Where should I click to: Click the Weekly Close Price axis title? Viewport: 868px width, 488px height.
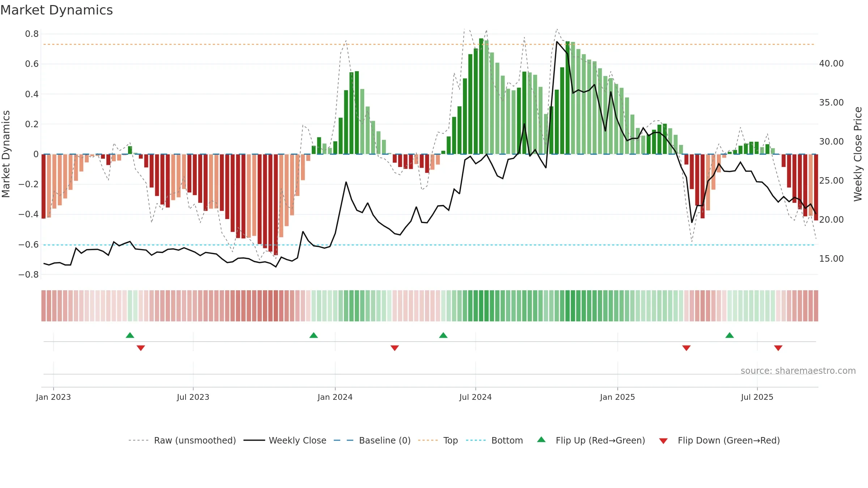pos(858,154)
